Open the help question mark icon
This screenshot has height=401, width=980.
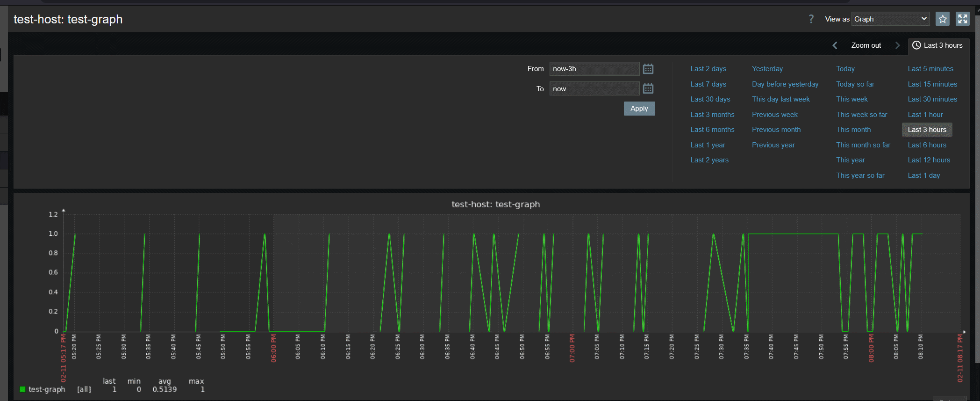[811, 19]
